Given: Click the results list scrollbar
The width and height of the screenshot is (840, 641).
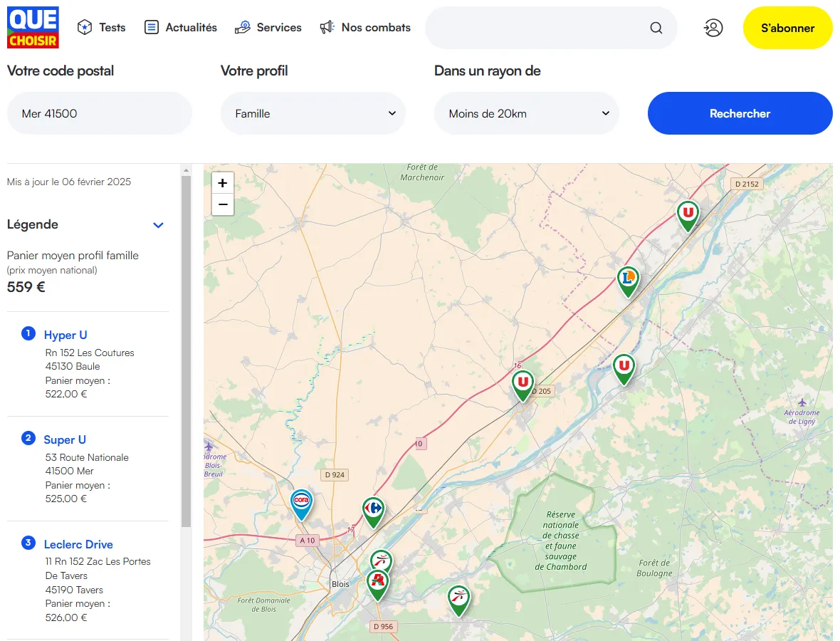Looking at the screenshot, I should [x=186, y=351].
